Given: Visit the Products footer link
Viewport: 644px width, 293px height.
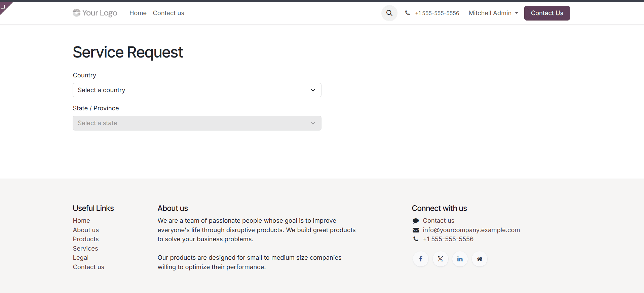Looking at the screenshot, I should click(86, 239).
